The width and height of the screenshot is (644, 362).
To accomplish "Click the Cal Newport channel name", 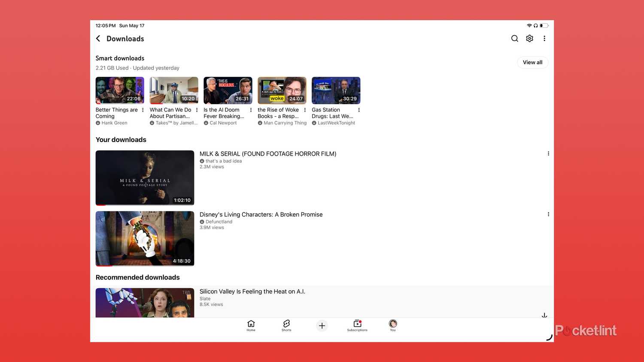I will point(223,123).
